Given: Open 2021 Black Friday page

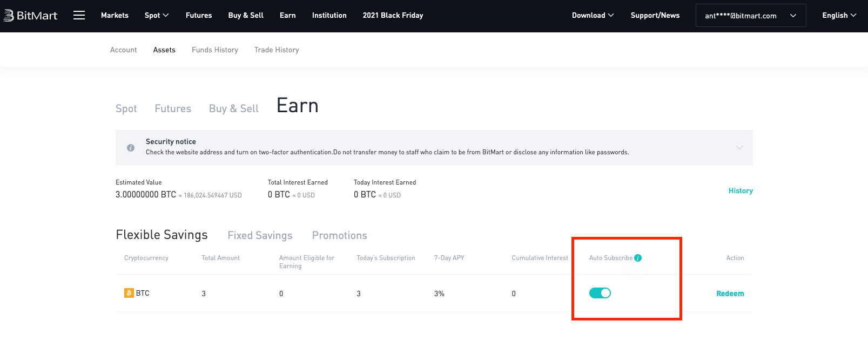Looking at the screenshot, I should pyautogui.click(x=393, y=15).
